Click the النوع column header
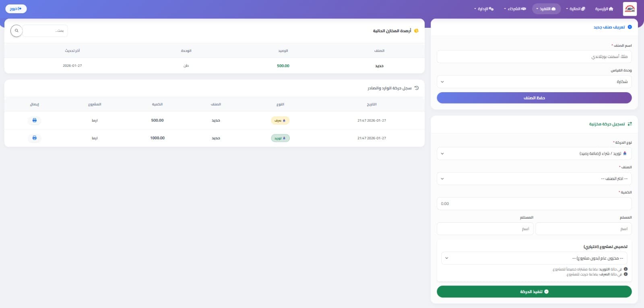 (x=280, y=104)
